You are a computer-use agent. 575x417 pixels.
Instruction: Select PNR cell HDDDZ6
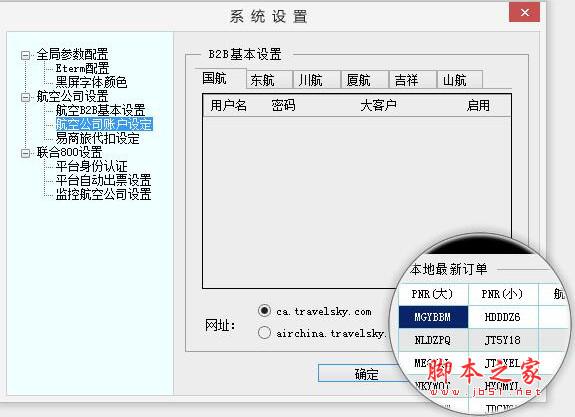pos(503,317)
